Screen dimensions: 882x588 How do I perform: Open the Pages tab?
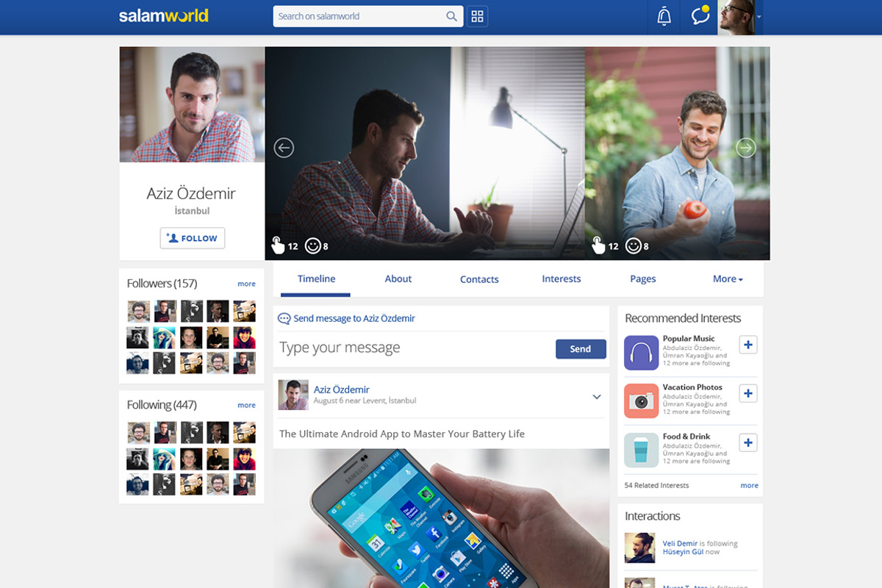[x=642, y=279]
